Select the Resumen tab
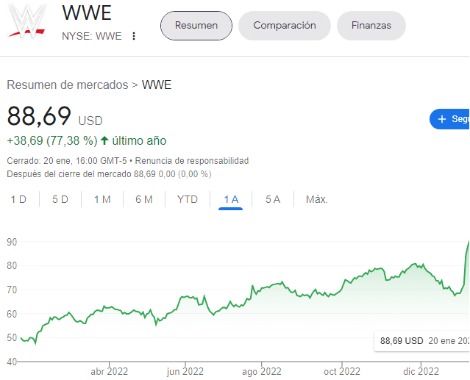 pos(196,26)
